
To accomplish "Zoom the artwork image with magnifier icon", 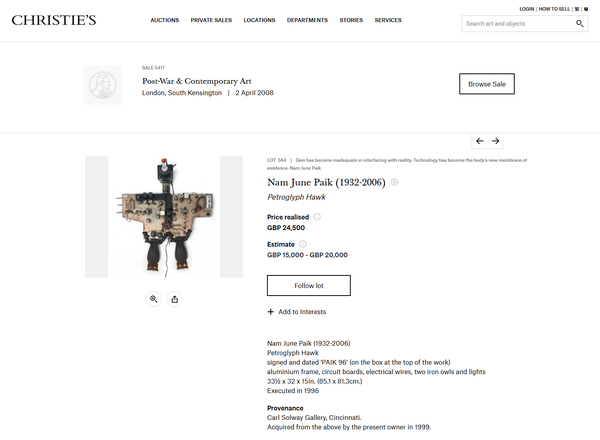I will click(x=153, y=299).
